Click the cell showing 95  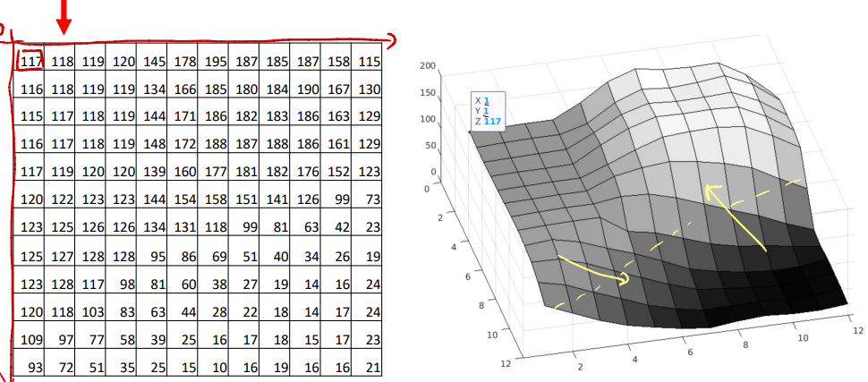coord(152,250)
